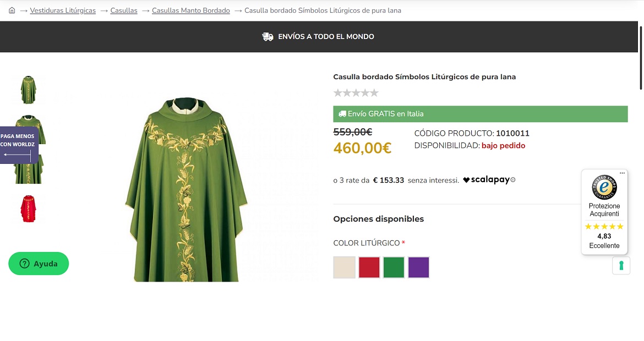The width and height of the screenshot is (644, 341).
Task: Click the green accessibility icon button
Action: click(x=621, y=266)
